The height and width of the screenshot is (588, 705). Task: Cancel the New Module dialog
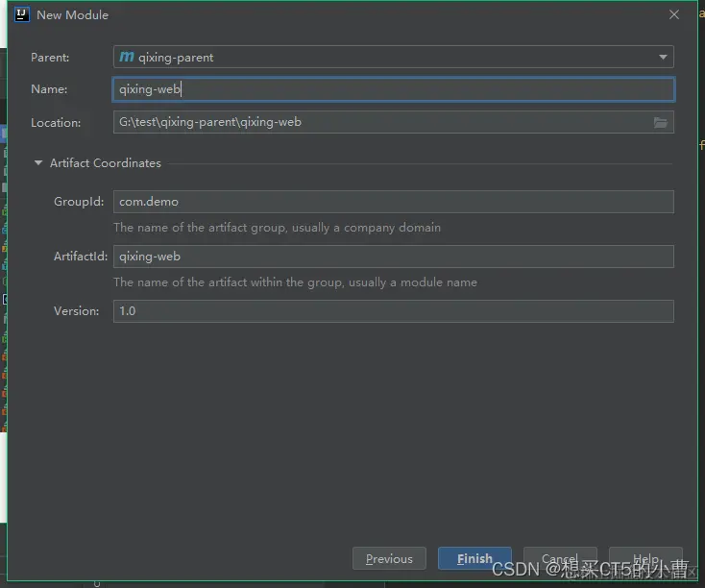[560, 559]
